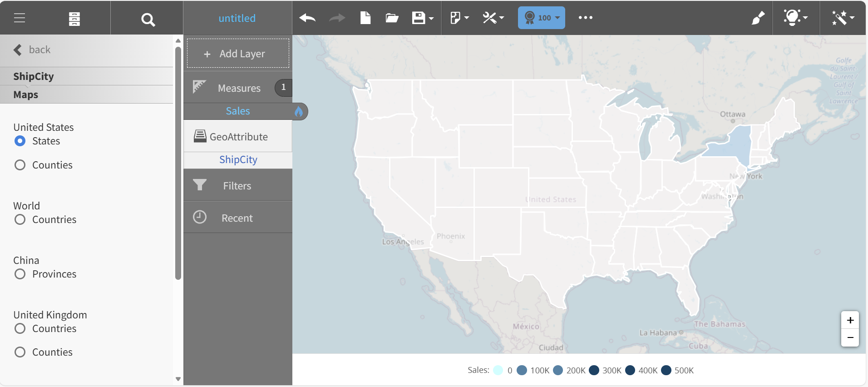
Task: Change the row limit of 100
Action: pos(542,18)
